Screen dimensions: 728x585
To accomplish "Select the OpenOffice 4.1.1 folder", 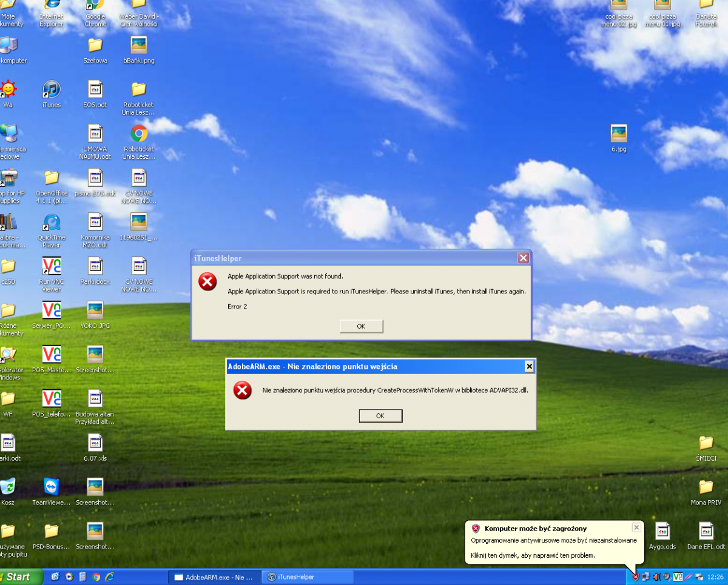I will coord(52,187).
